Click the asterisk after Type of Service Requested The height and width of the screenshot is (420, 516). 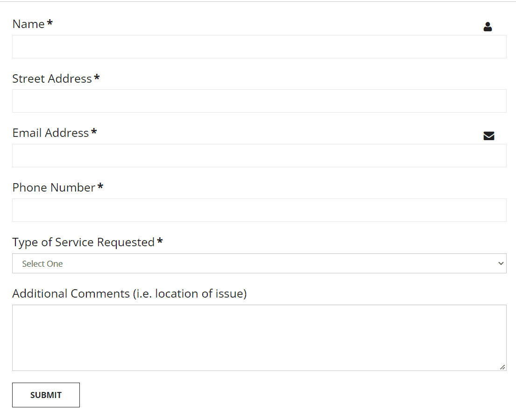[x=160, y=241]
